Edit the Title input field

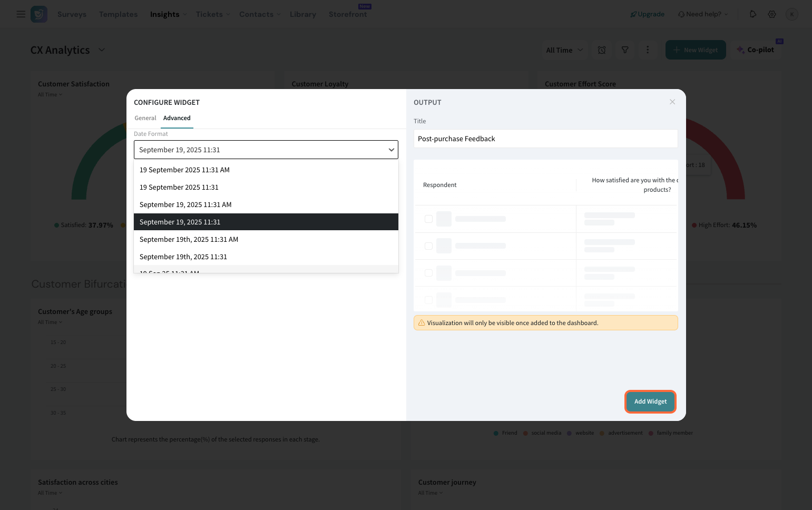545,139
